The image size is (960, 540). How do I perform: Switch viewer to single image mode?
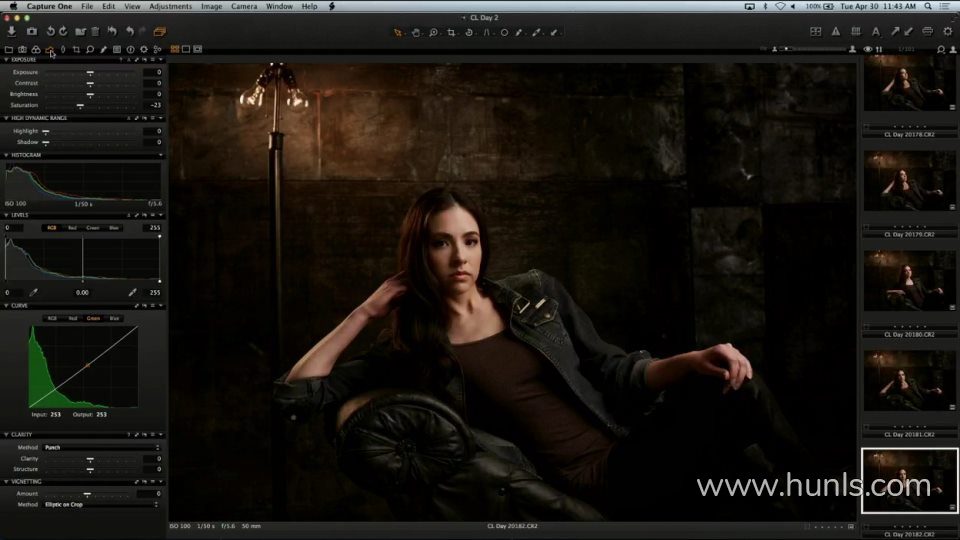pyautogui.click(x=186, y=49)
